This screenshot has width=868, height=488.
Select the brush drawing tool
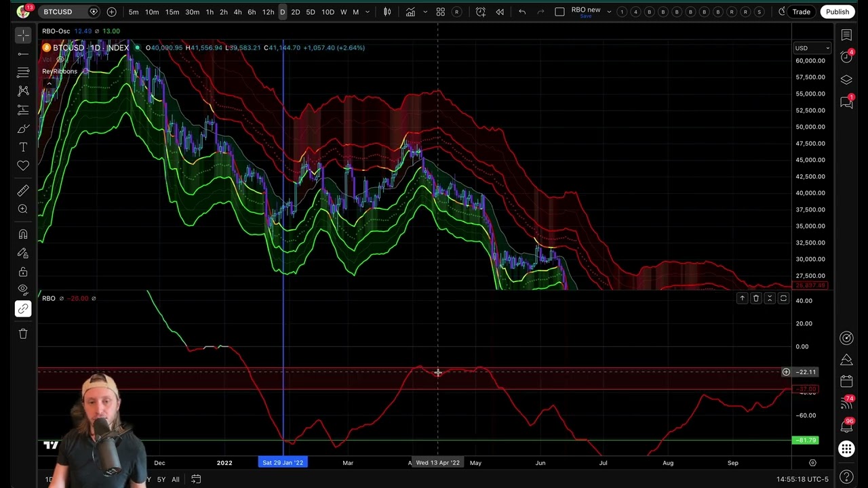(x=23, y=129)
